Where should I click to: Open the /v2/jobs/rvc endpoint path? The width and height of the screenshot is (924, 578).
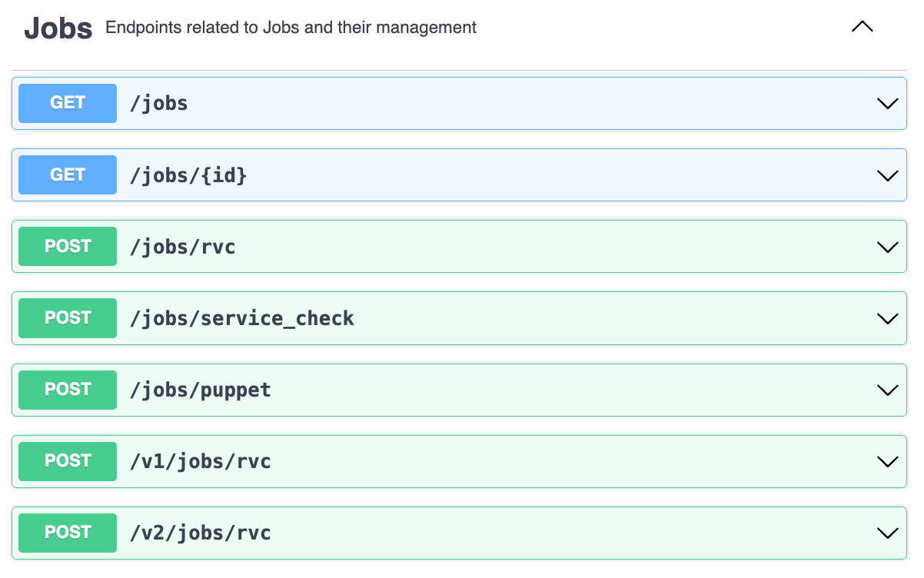pos(200,533)
